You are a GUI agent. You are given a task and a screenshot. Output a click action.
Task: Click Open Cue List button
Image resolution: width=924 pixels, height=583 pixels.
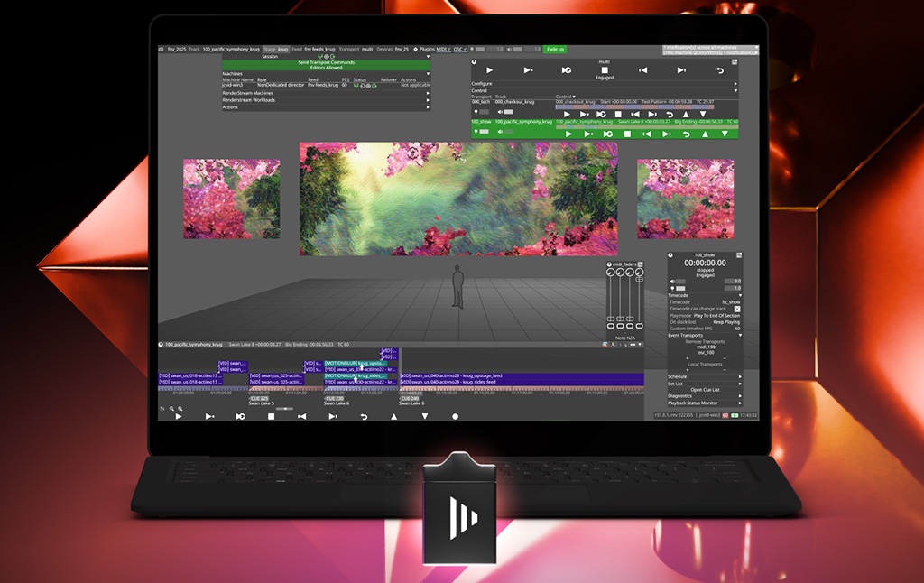click(x=705, y=390)
